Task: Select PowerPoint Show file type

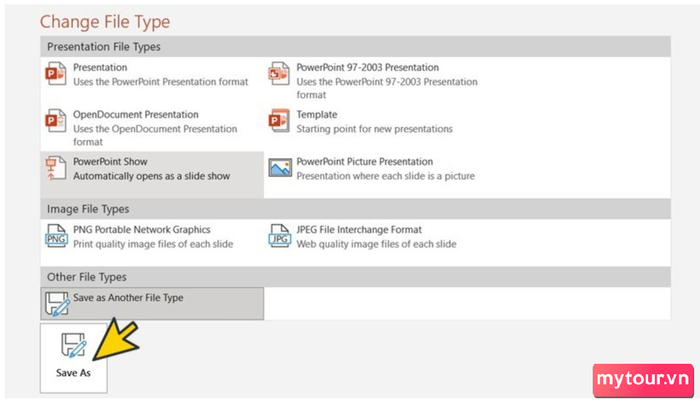Action: [x=152, y=175]
